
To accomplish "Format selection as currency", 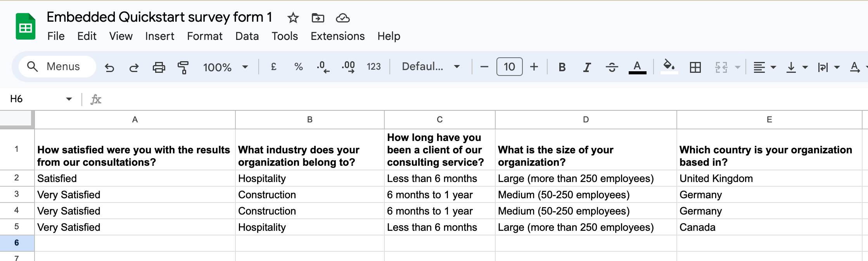I will (273, 67).
